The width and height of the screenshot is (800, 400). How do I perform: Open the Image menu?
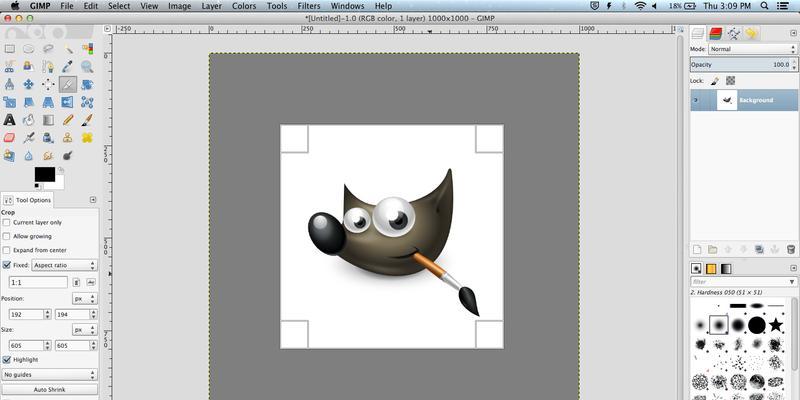point(180,6)
